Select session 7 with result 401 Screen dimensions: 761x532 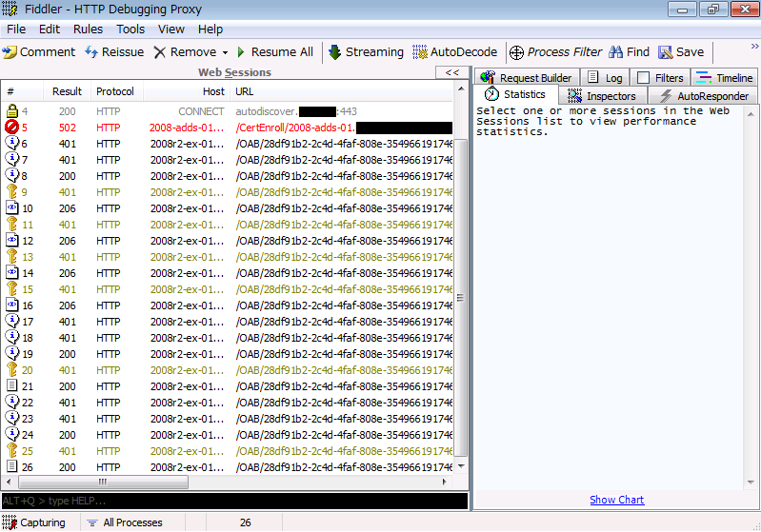coord(228,160)
